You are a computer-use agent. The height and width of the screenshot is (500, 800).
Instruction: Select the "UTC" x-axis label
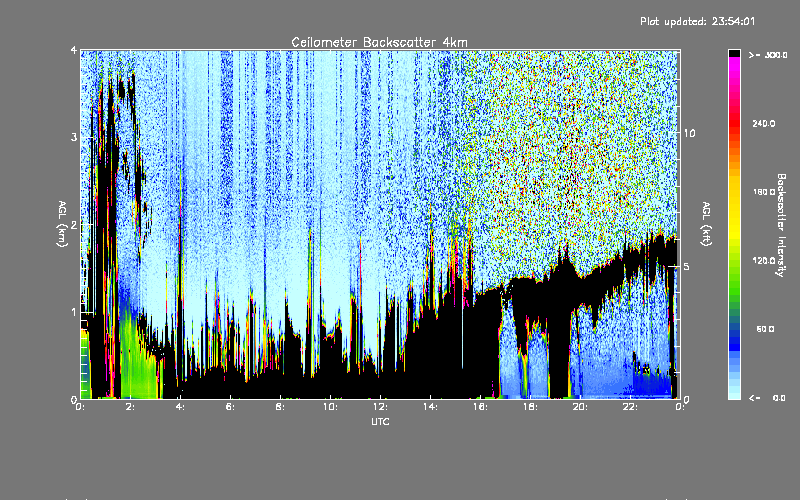coord(380,421)
